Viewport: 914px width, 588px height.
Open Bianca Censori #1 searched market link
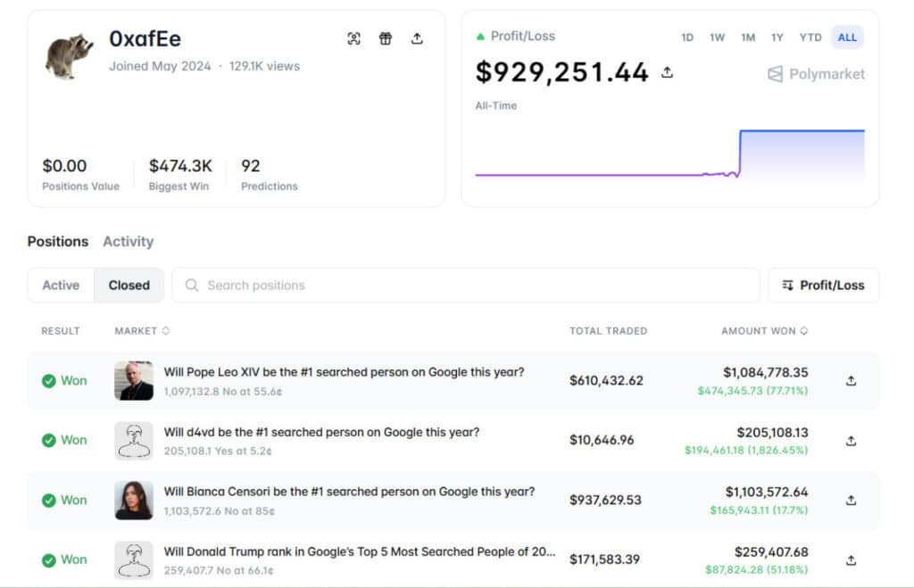coord(349,492)
